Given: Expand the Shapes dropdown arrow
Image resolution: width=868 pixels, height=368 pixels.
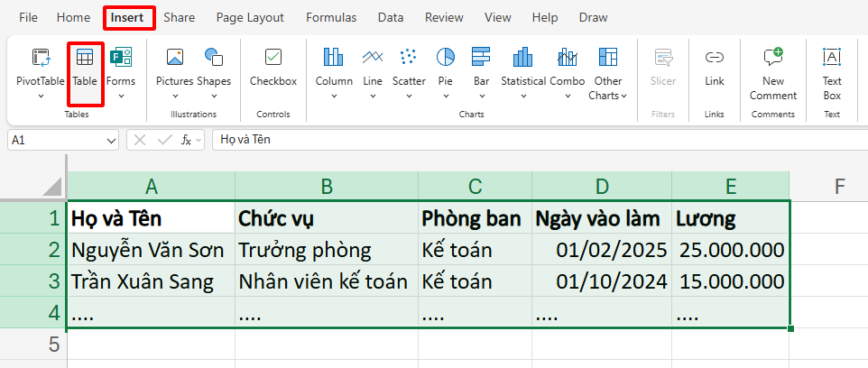Looking at the screenshot, I should click(214, 96).
